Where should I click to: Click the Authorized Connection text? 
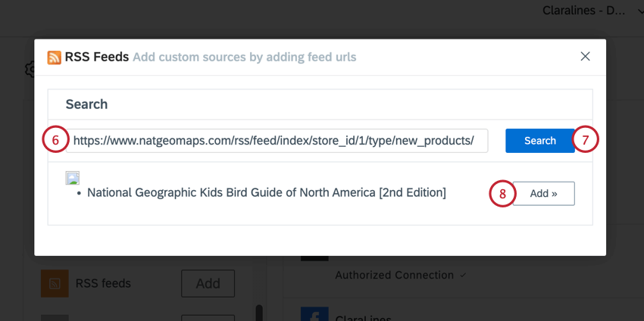(394, 275)
